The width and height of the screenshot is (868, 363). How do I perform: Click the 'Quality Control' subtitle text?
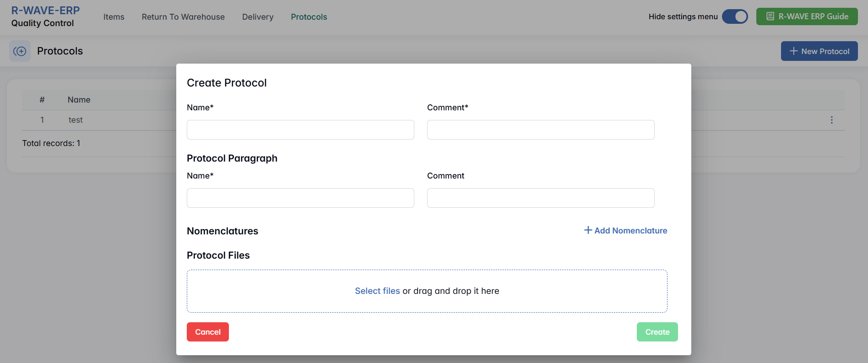click(43, 23)
